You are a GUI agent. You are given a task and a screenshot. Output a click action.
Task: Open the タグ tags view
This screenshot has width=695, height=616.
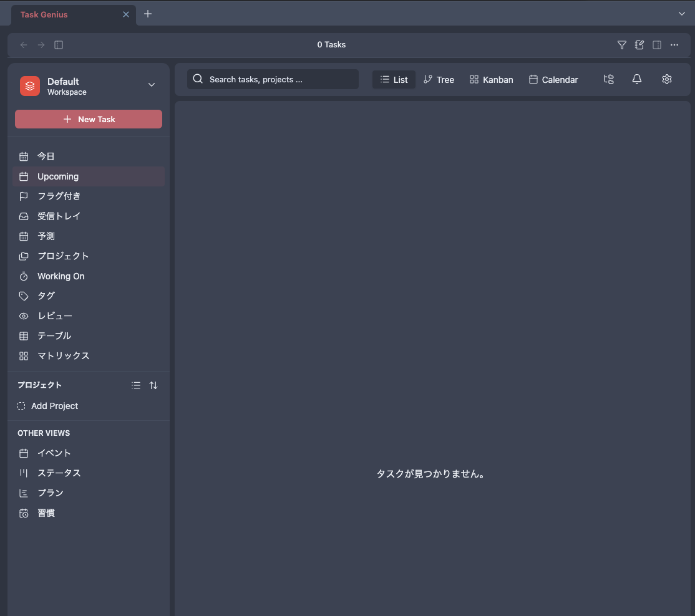pos(89,296)
